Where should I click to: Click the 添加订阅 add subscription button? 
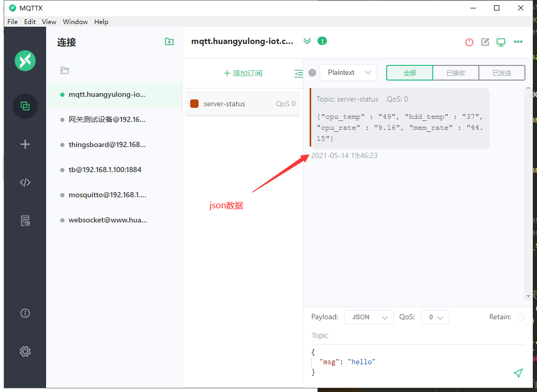coord(243,73)
